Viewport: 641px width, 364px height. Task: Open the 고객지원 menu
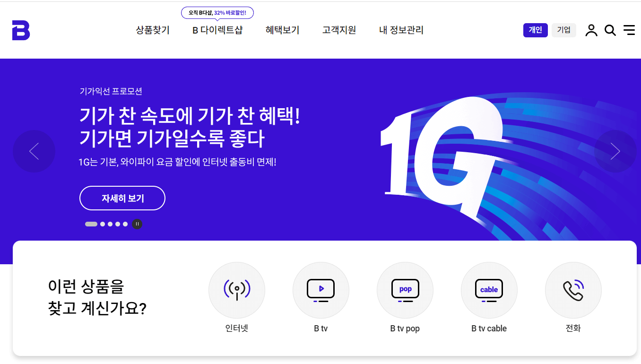coord(339,30)
